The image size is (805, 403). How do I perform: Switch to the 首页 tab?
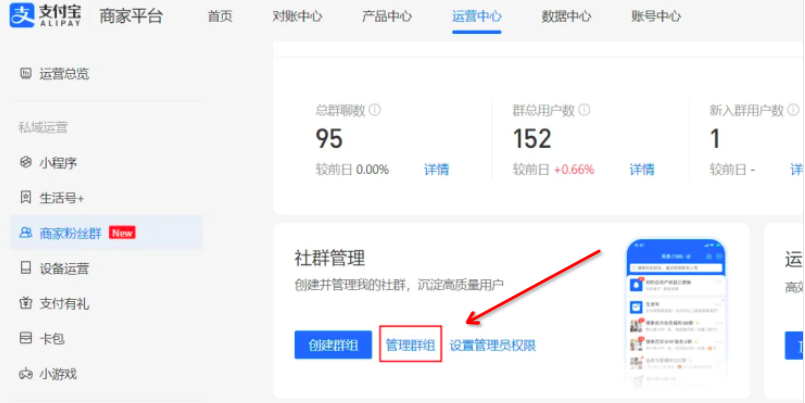pyautogui.click(x=220, y=17)
